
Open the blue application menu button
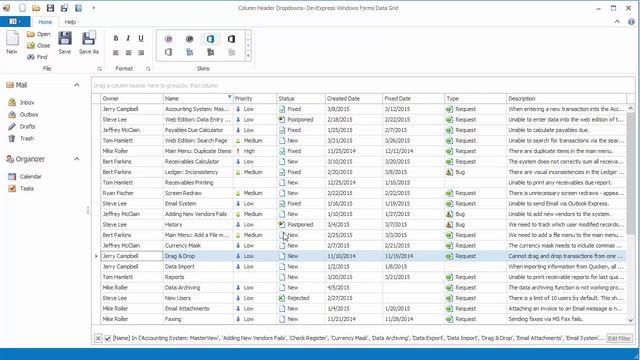pyautogui.click(x=15, y=22)
